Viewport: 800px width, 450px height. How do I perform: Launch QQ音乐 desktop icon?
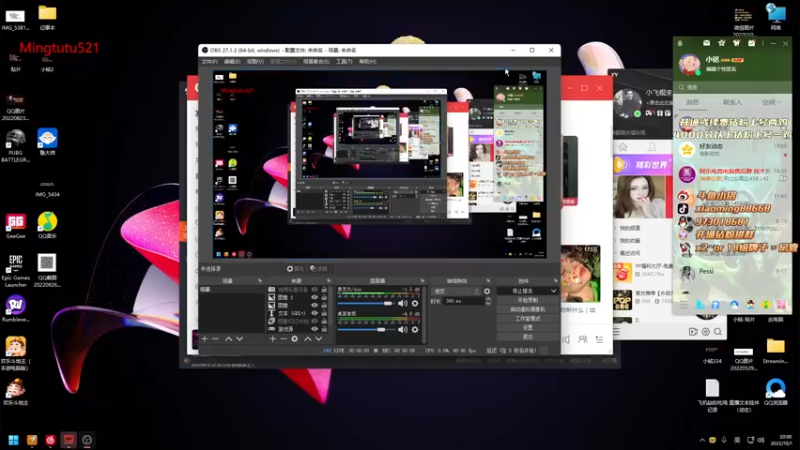(x=47, y=225)
